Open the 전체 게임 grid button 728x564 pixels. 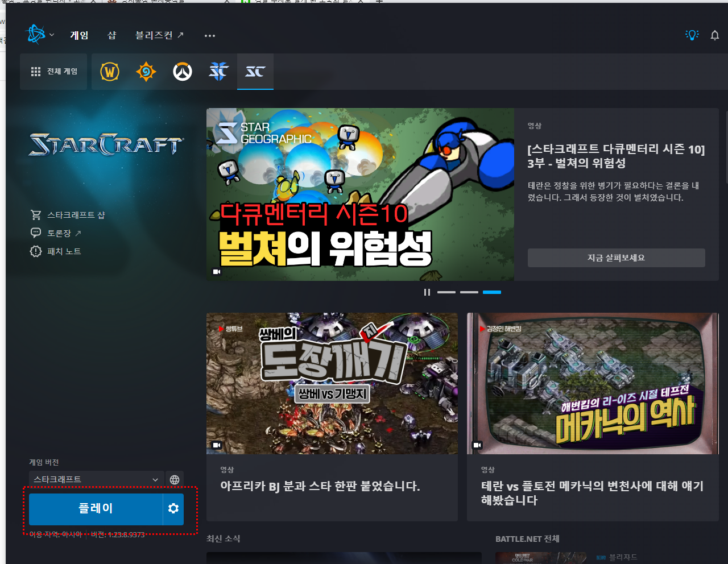tap(53, 72)
